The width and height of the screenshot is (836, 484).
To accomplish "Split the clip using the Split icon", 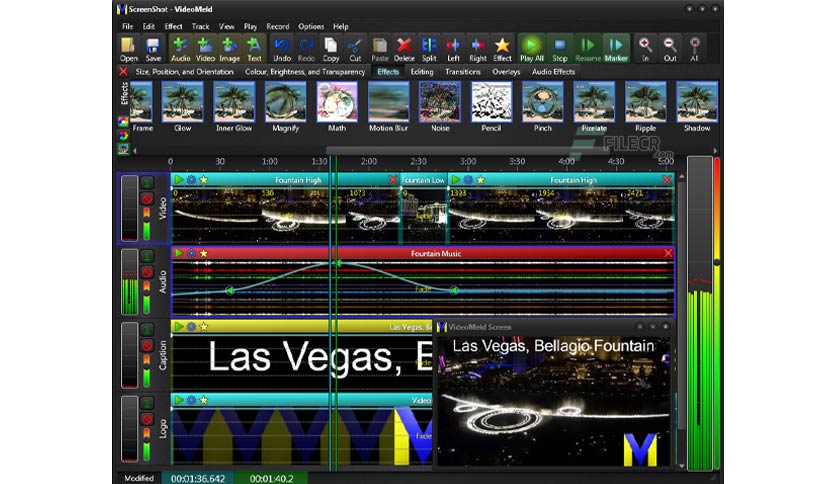I will 429,49.
